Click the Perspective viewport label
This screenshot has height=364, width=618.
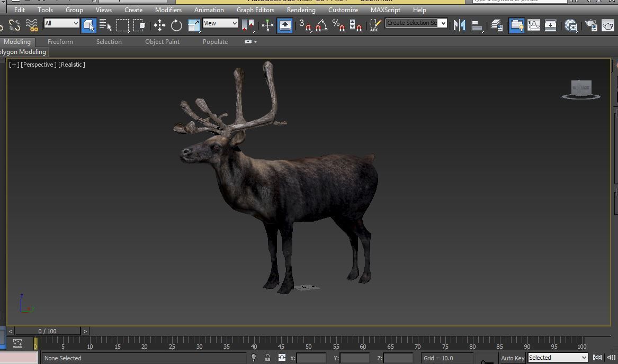38,65
